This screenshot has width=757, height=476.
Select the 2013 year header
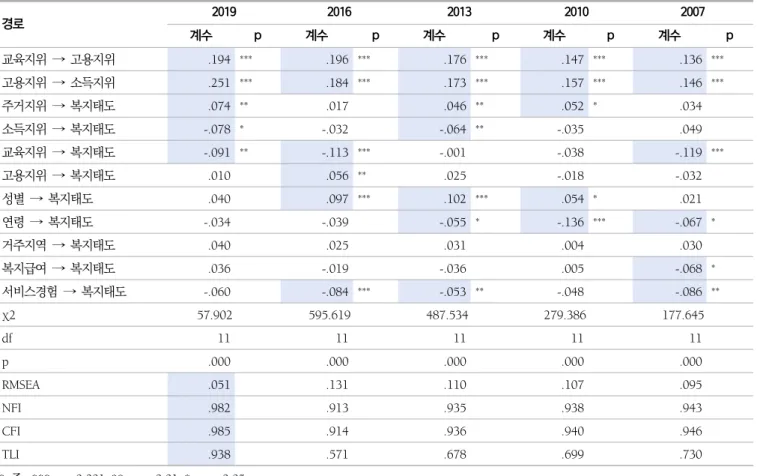tap(459, 12)
